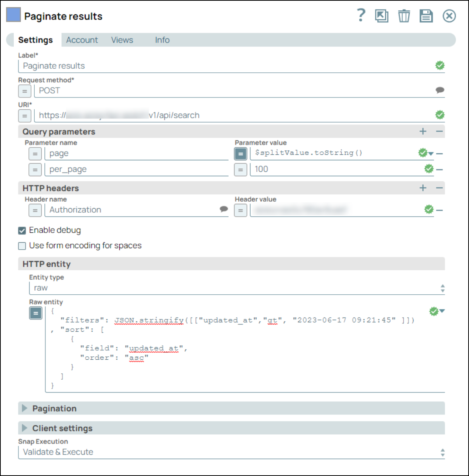Delete snap using trash icon
Viewport: 469px width, 476px height.
[404, 16]
